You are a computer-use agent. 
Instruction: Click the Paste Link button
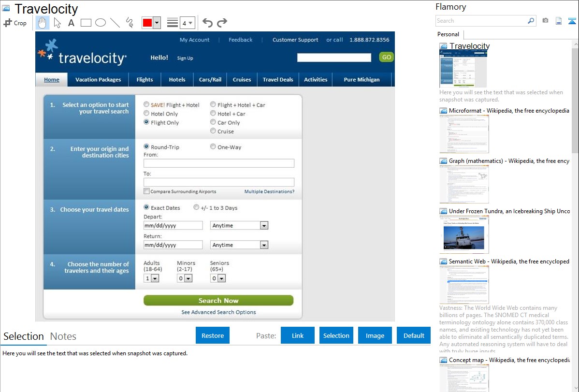[298, 335]
